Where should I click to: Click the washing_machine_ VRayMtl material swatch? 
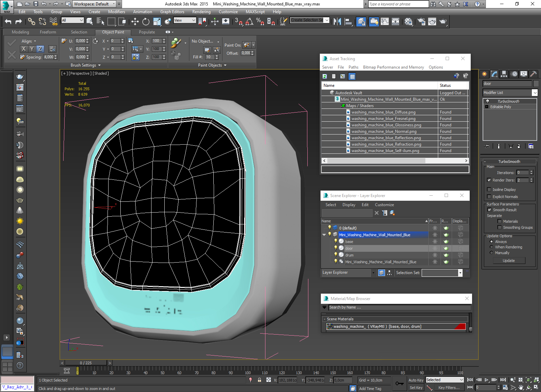(330, 326)
